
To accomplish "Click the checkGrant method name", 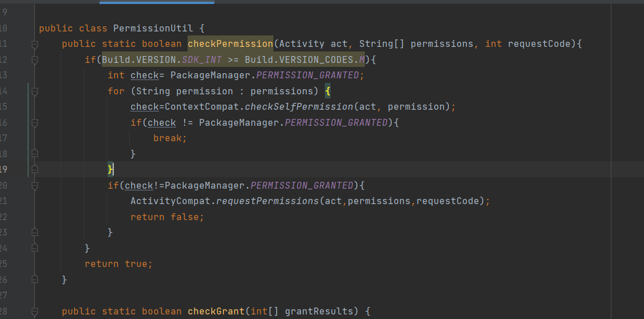I will point(210,312).
